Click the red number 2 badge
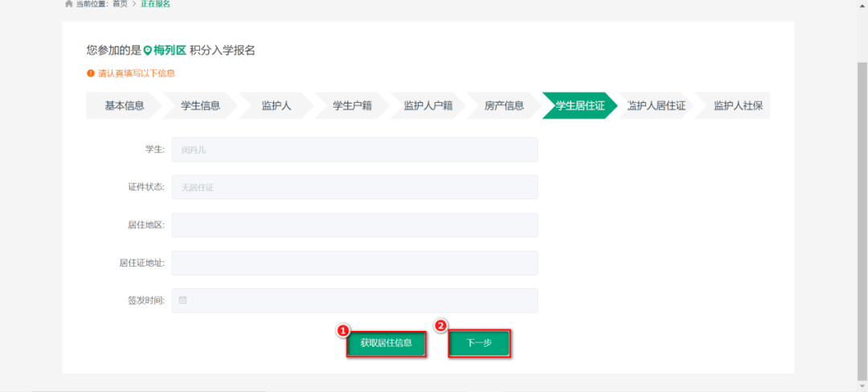This screenshot has width=868, height=392. 440,325
